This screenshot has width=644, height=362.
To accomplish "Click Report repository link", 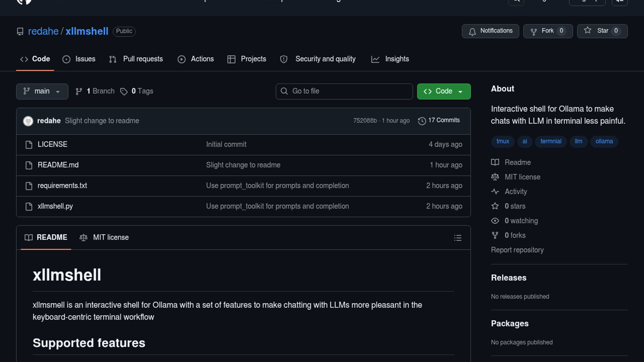I will pos(517,250).
